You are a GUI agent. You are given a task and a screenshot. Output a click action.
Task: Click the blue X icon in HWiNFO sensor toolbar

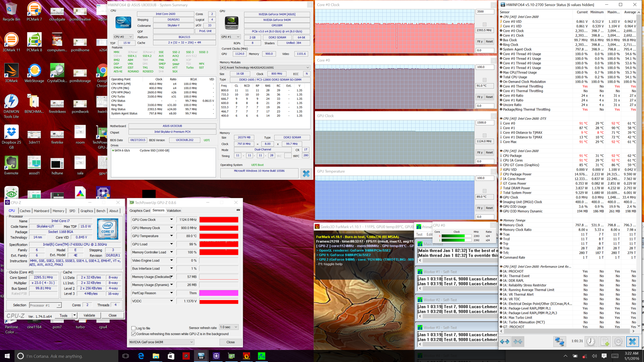coord(632,342)
